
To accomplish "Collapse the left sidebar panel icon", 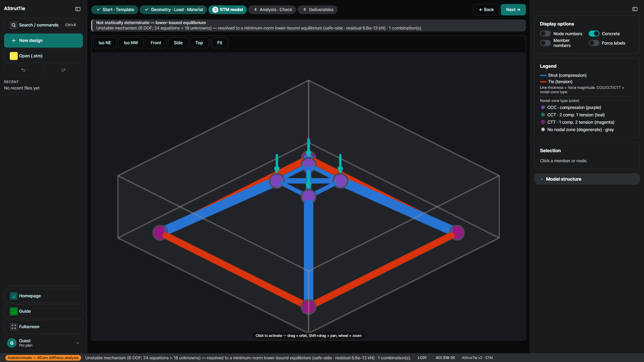I will (78, 9).
